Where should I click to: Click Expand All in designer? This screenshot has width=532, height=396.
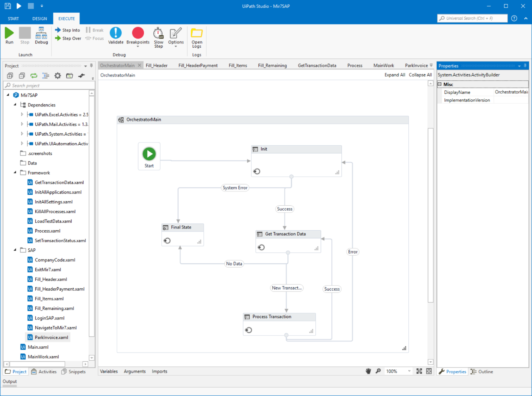(x=395, y=75)
